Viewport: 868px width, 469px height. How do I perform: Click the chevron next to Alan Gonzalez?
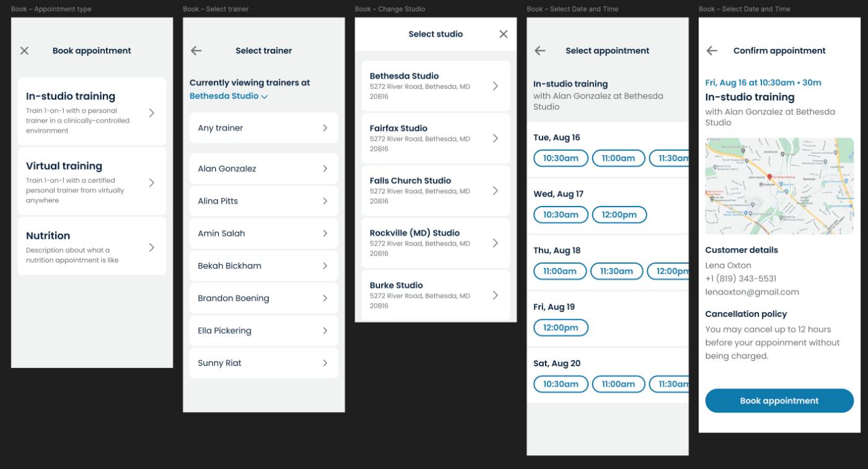pyautogui.click(x=325, y=169)
